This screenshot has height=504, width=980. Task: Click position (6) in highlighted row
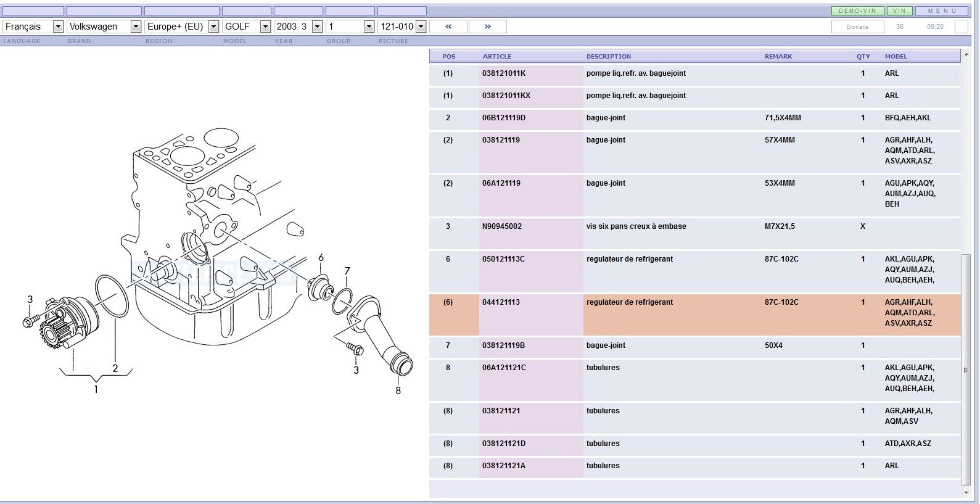[x=448, y=302]
